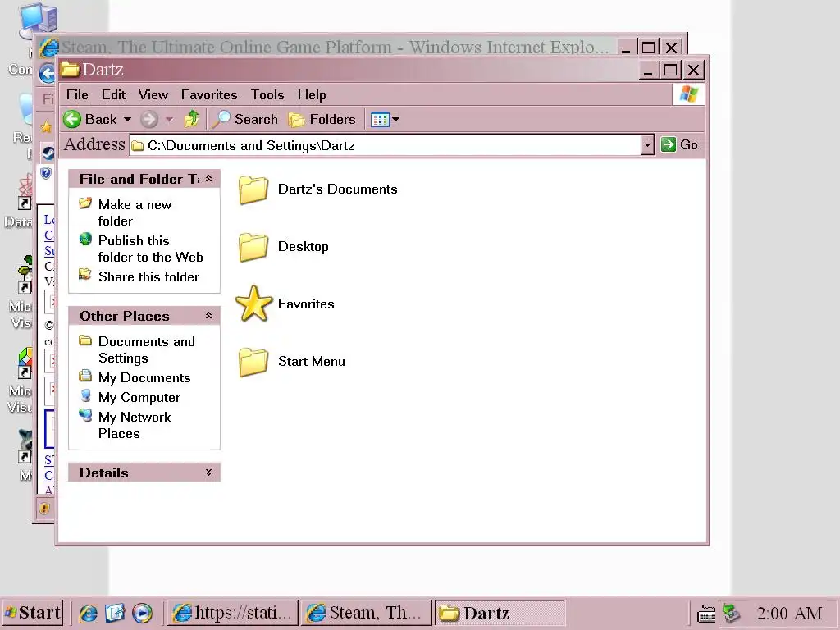Image resolution: width=840 pixels, height=630 pixels.
Task: Select the Start Menu folder icon
Action: pyautogui.click(x=253, y=362)
